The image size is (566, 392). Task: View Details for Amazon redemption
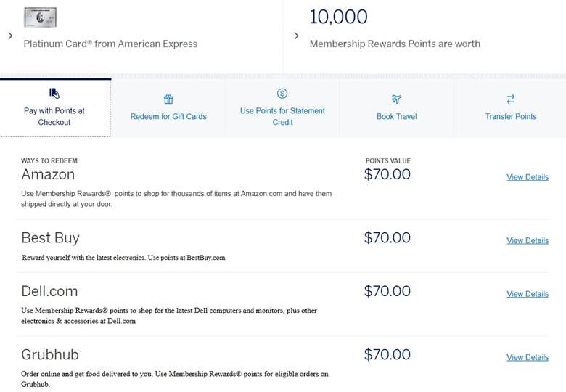pos(527,177)
